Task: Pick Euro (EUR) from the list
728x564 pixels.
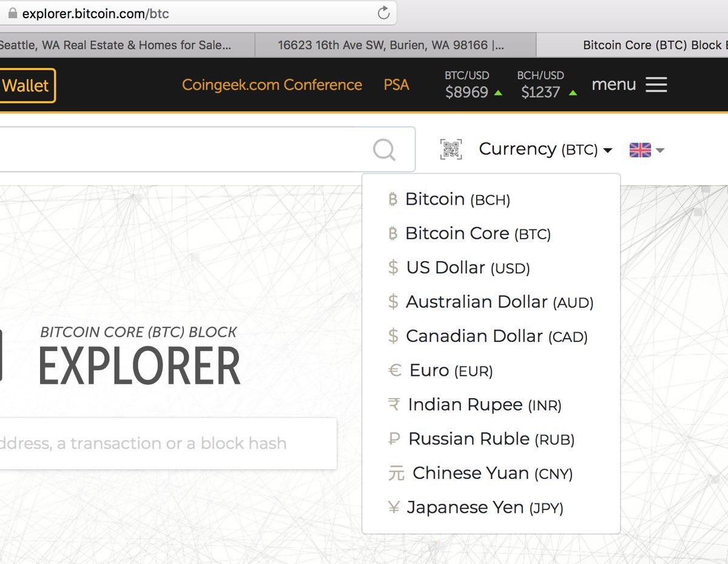Action: pyautogui.click(x=451, y=370)
